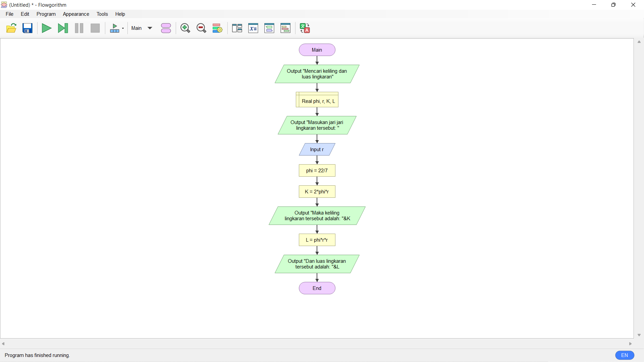This screenshot has width=644, height=362.
Task: Open the Console window icon
Action: pyautogui.click(x=269, y=28)
